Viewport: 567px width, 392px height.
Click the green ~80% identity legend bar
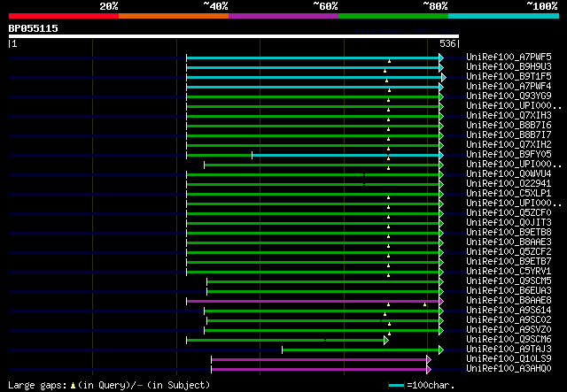(x=393, y=16)
